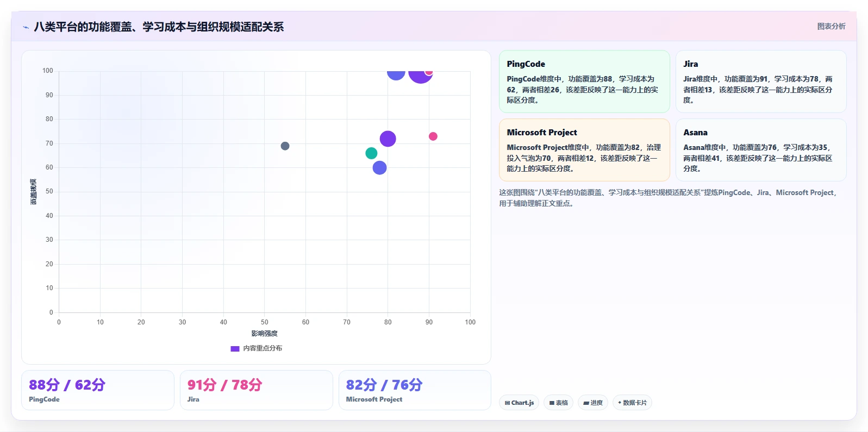
Task: Click the y-axis tick value 100
Action: pyautogui.click(x=48, y=71)
